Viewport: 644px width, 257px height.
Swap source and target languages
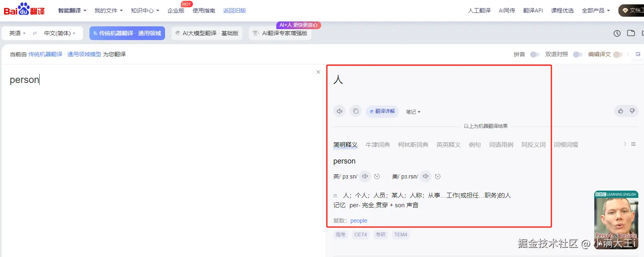pos(35,33)
